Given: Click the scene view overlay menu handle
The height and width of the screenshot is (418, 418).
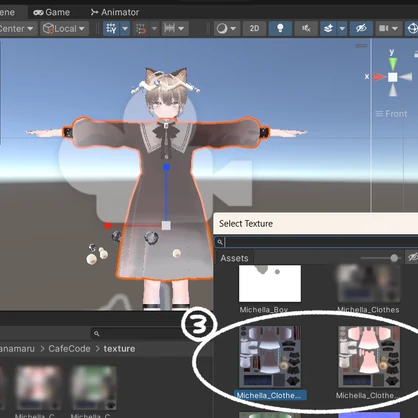Looking at the screenshot, I should click(x=361, y=46).
